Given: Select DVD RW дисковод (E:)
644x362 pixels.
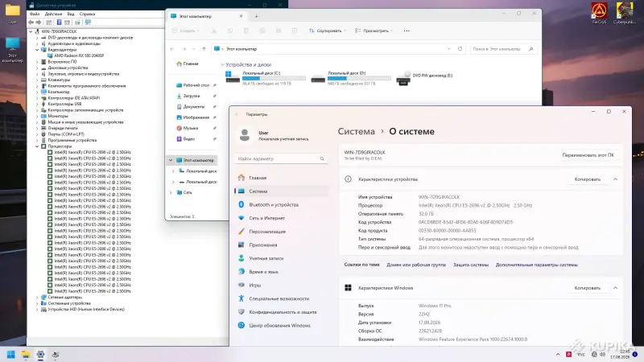Looking at the screenshot, I should [425, 77].
